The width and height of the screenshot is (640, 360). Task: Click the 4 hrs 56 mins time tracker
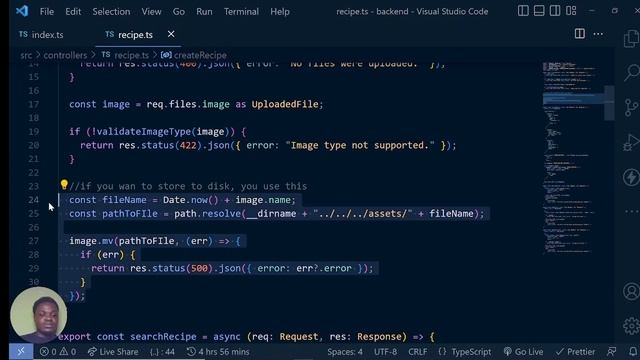[x=218, y=351]
